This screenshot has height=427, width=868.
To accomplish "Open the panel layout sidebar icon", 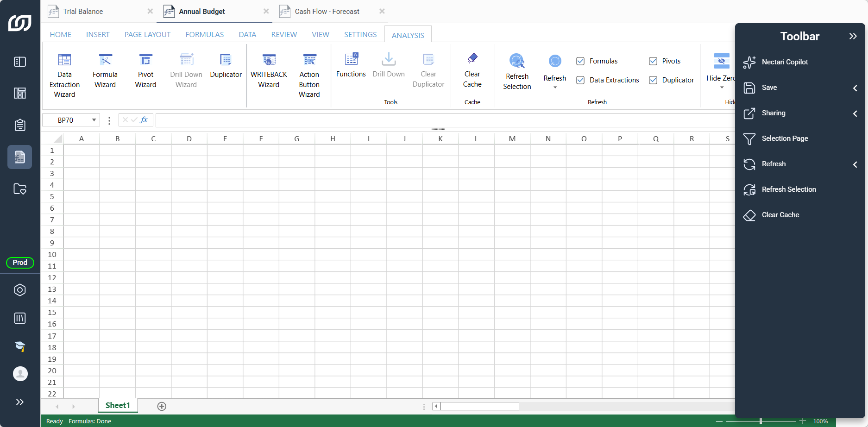I will point(20,62).
